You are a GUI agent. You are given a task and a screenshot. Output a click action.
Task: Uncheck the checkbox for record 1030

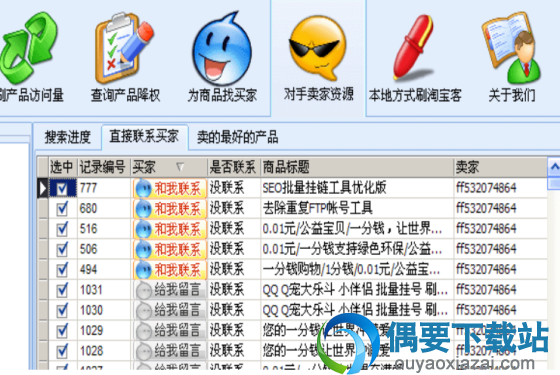pos(62,310)
